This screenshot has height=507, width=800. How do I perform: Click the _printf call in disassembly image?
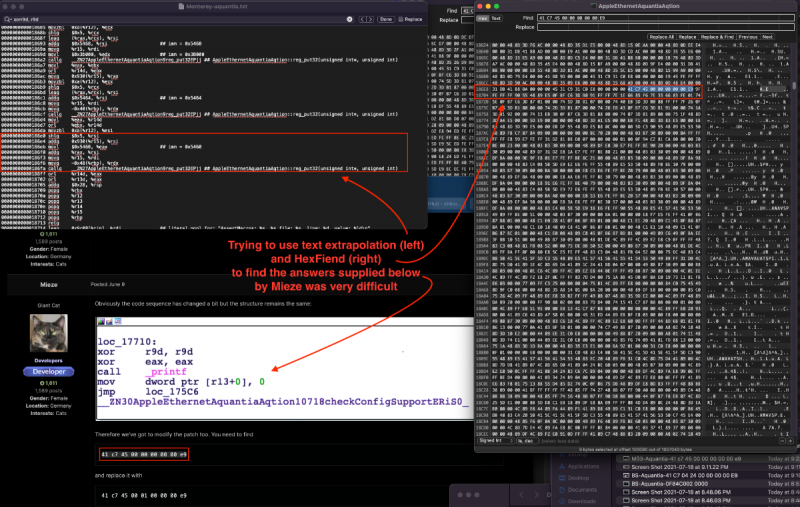[166, 372]
